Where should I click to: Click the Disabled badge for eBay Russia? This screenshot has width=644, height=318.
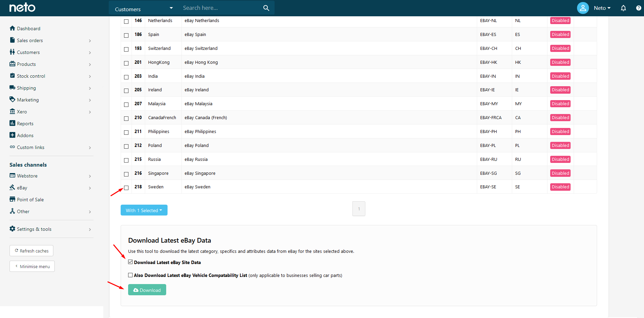[x=560, y=159]
